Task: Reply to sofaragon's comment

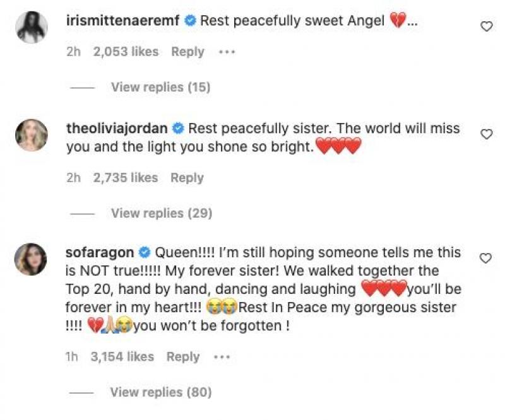Action: 183,357
